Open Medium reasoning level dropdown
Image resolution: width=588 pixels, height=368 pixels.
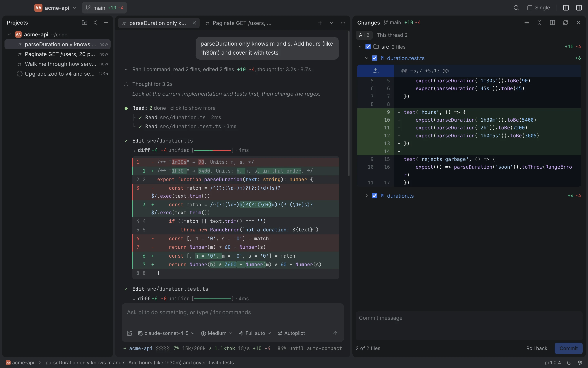tap(216, 333)
